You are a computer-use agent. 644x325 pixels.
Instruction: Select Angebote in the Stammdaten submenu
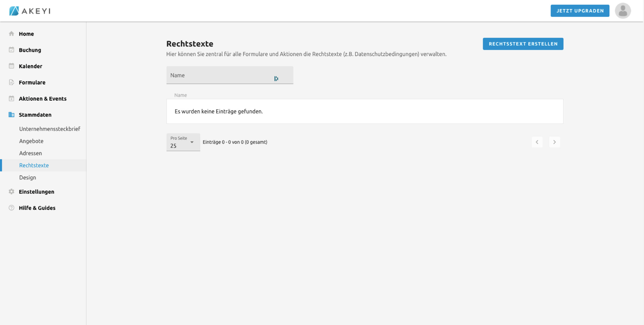[31, 141]
